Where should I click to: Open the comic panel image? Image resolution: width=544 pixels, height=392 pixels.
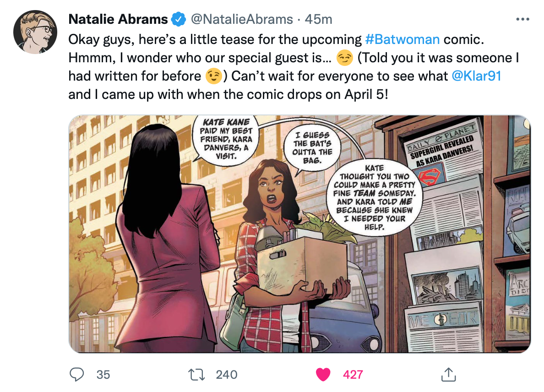tap(299, 234)
